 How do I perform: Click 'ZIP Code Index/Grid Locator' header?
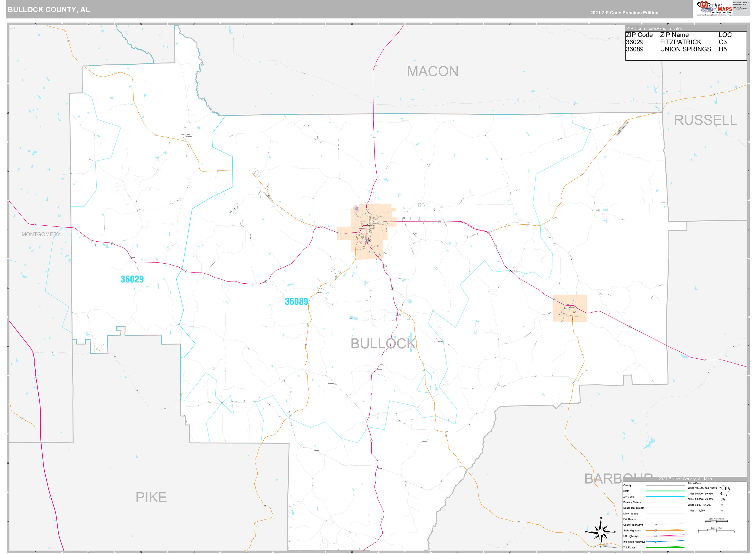(654, 29)
